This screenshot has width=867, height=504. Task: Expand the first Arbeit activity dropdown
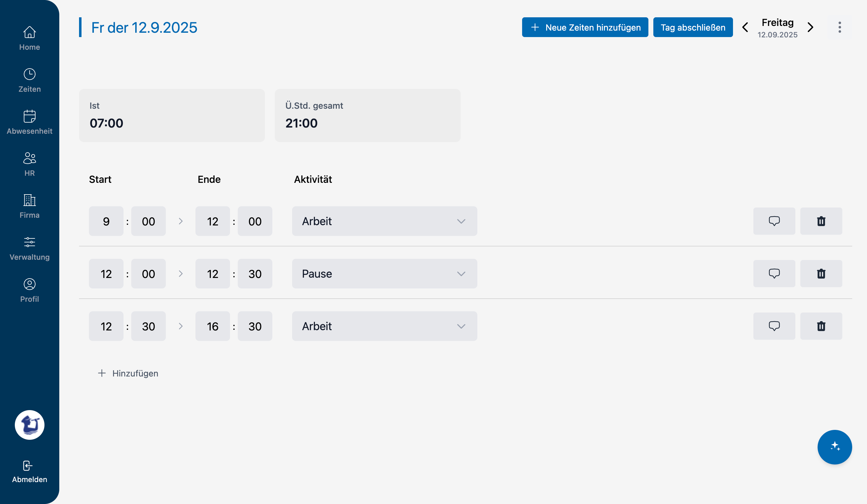[x=384, y=221]
